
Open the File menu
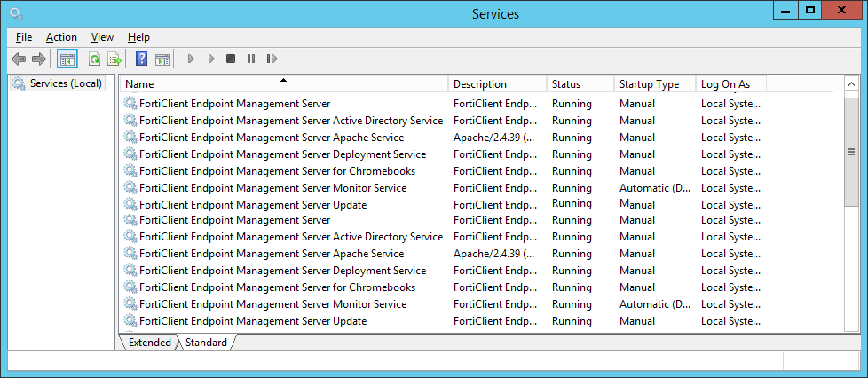point(24,37)
